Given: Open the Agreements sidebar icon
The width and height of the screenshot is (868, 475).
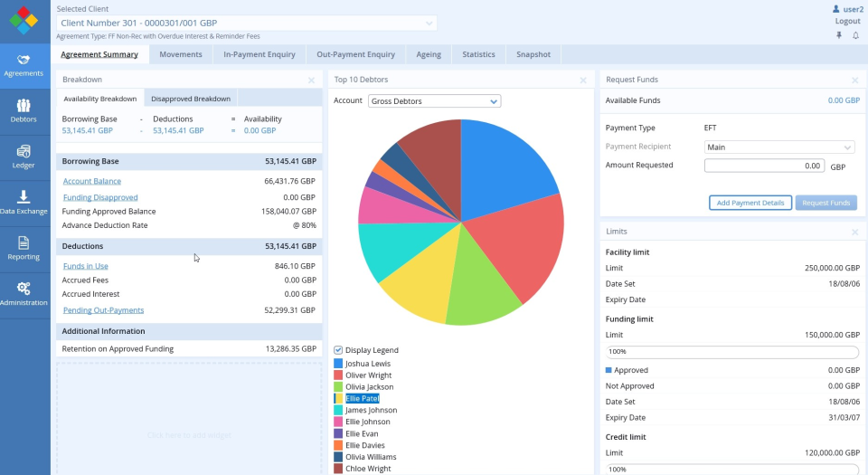Looking at the screenshot, I should tap(24, 64).
